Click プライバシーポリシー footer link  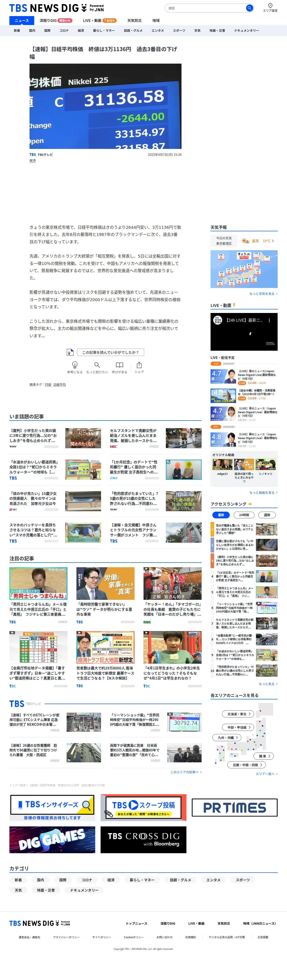(x=66, y=937)
